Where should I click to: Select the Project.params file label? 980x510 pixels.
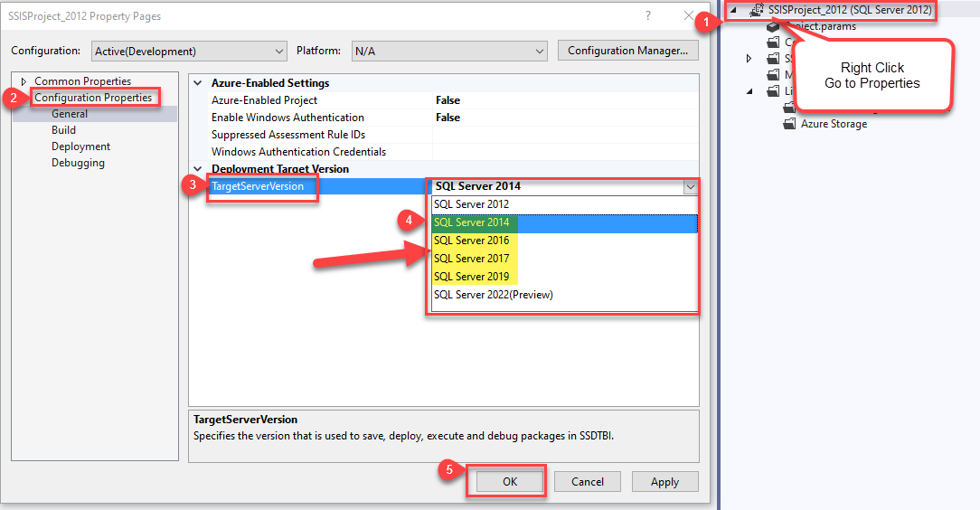[821, 26]
